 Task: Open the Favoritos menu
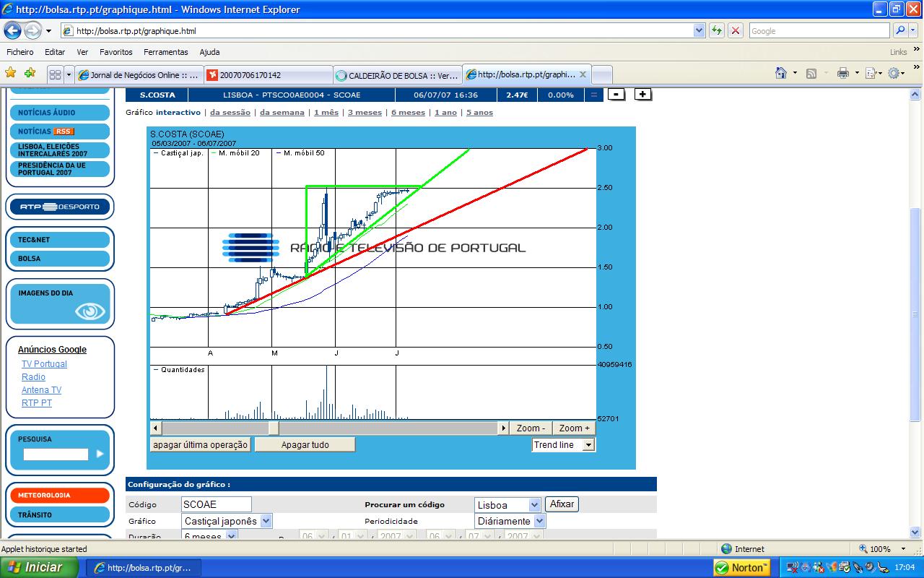(x=116, y=52)
